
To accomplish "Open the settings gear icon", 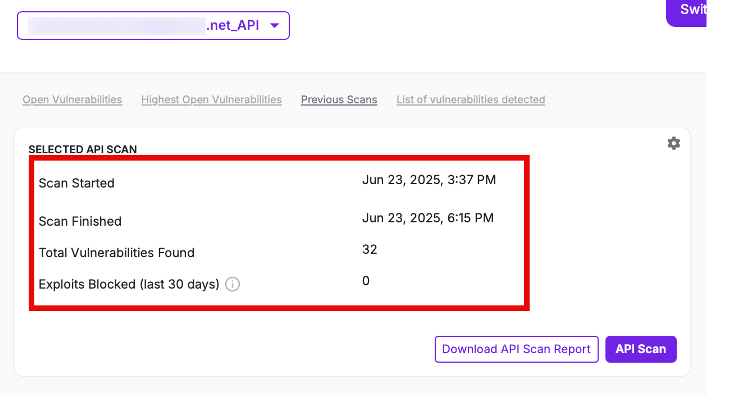I will (x=674, y=143).
